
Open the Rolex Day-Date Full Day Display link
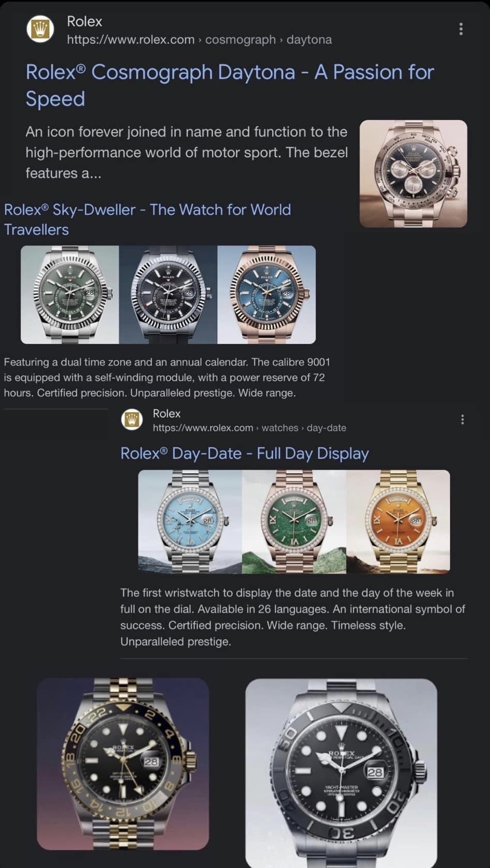(x=245, y=453)
